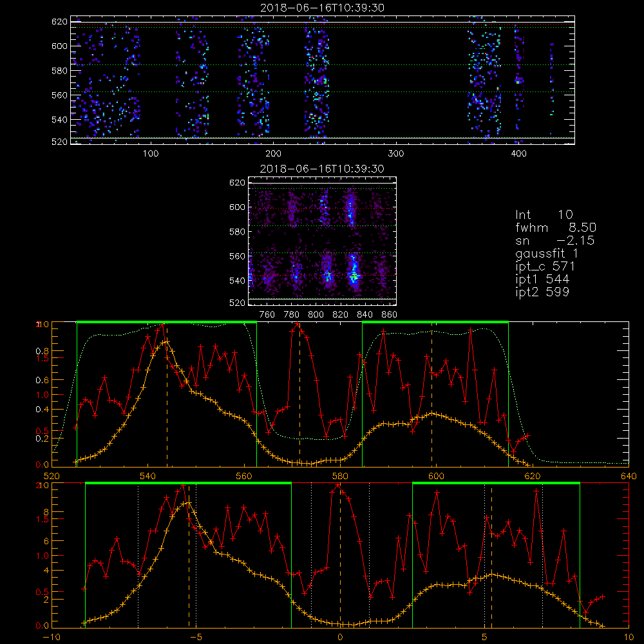
Task: Click the middle image title 2018-06-16T10:39:30
Action: pos(322,169)
